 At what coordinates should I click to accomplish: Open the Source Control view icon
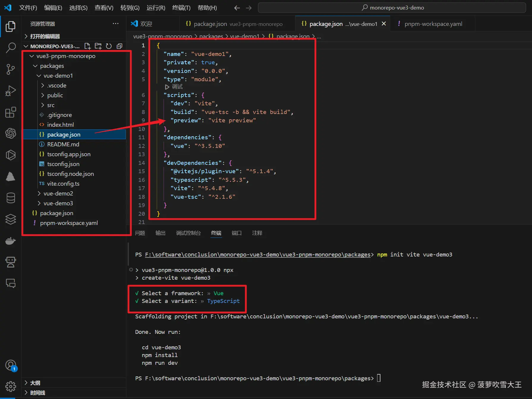coord(11,69)
